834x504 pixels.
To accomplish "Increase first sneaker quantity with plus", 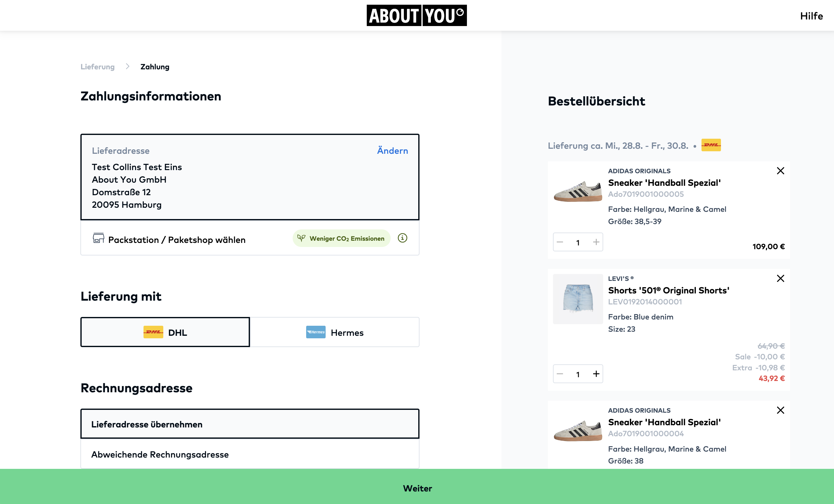I will click(596, 242).
